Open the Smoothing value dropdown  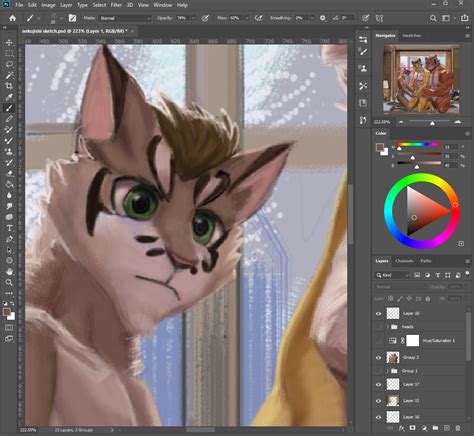pos(312,18)
